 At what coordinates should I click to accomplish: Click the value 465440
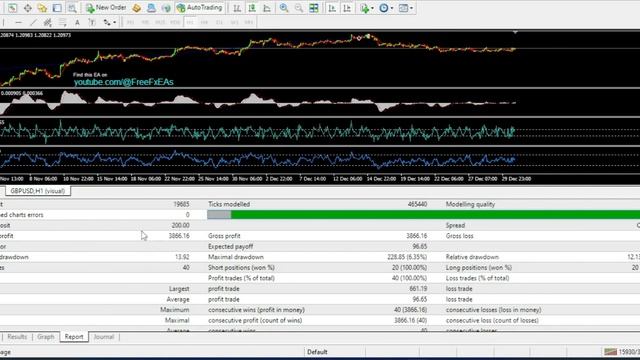tap(417, 204)
